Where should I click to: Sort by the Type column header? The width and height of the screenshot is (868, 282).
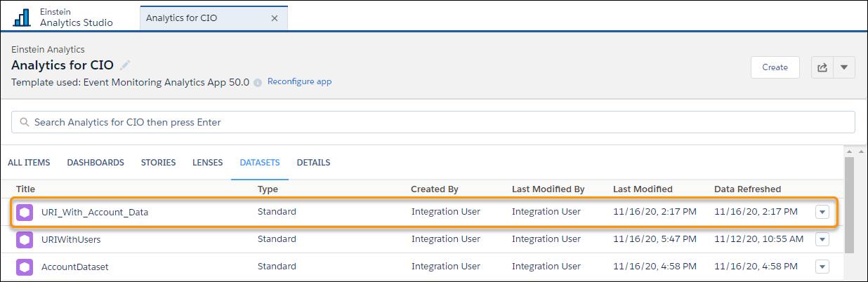(x=268, y=189)
